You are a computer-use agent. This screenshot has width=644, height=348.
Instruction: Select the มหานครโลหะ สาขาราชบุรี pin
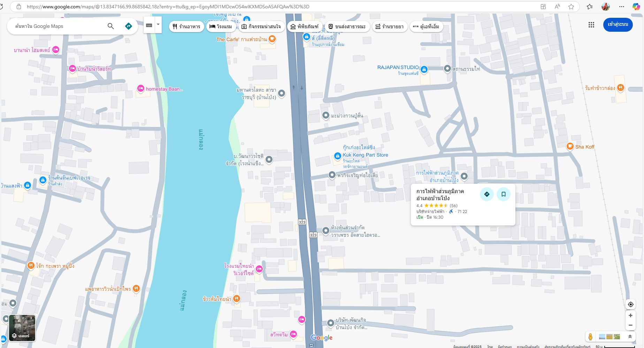[x=282, y=93]
